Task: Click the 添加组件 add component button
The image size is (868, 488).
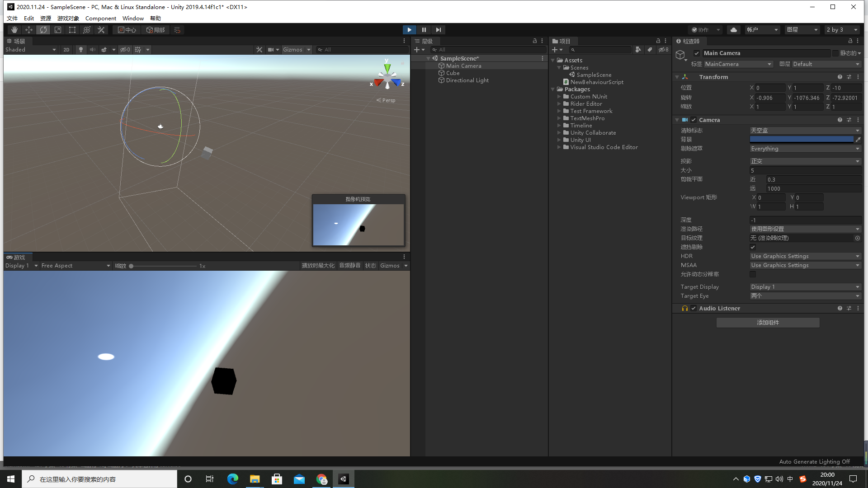Action: [x=768, y=323]
